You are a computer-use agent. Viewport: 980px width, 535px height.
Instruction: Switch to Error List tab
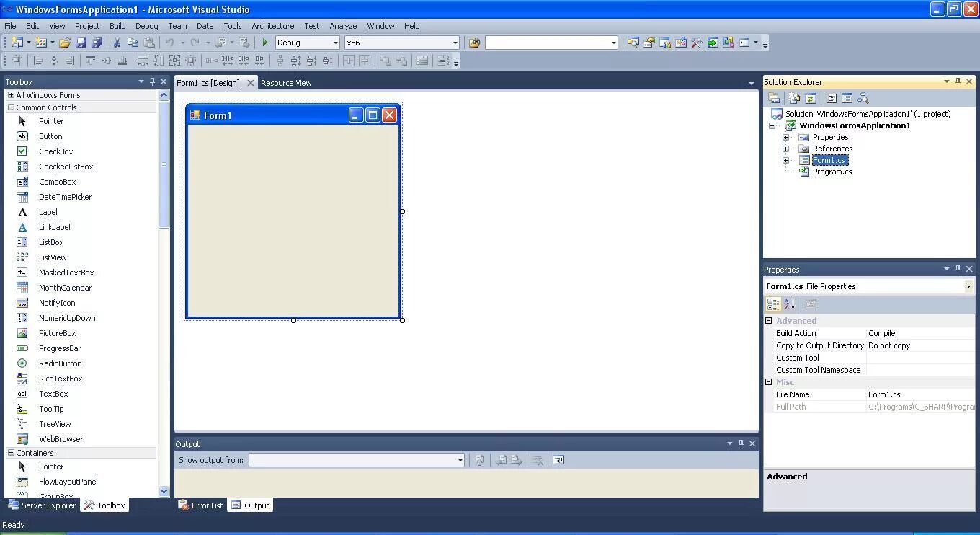tap(201, 505)
